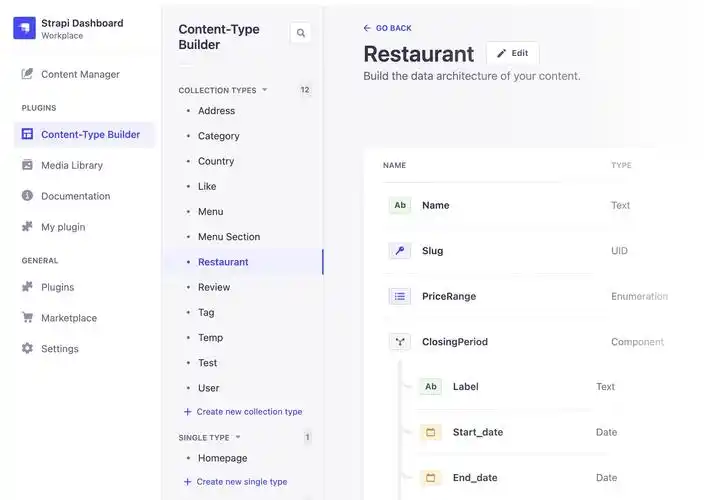Go to Marketplace in sidebar
The height and width of the screenshot is (500, 724).
tap(68, 318)
